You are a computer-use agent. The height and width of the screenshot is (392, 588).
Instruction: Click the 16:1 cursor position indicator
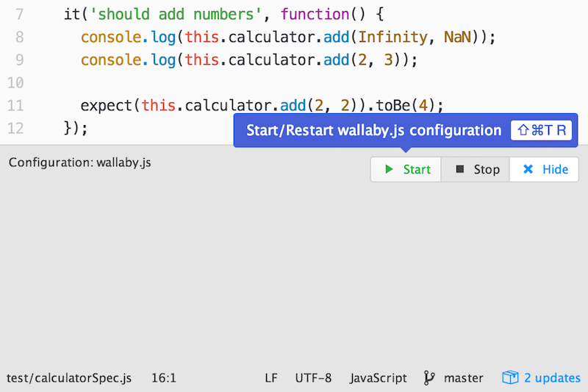click(x=163, y=378)
